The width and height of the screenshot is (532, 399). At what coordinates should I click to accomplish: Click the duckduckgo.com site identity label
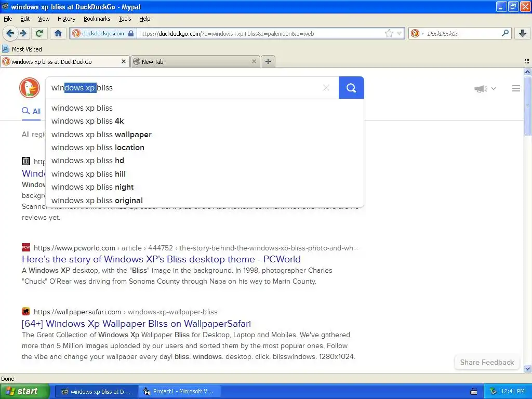pos(103,34)
